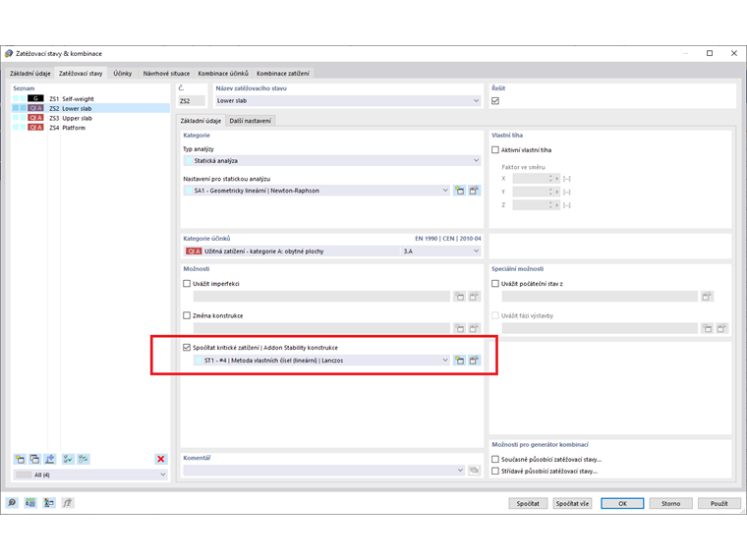Screen dimensions: 747x560
Task: Switch to Základní údaje main tab
Action: [x=30, y=74]
